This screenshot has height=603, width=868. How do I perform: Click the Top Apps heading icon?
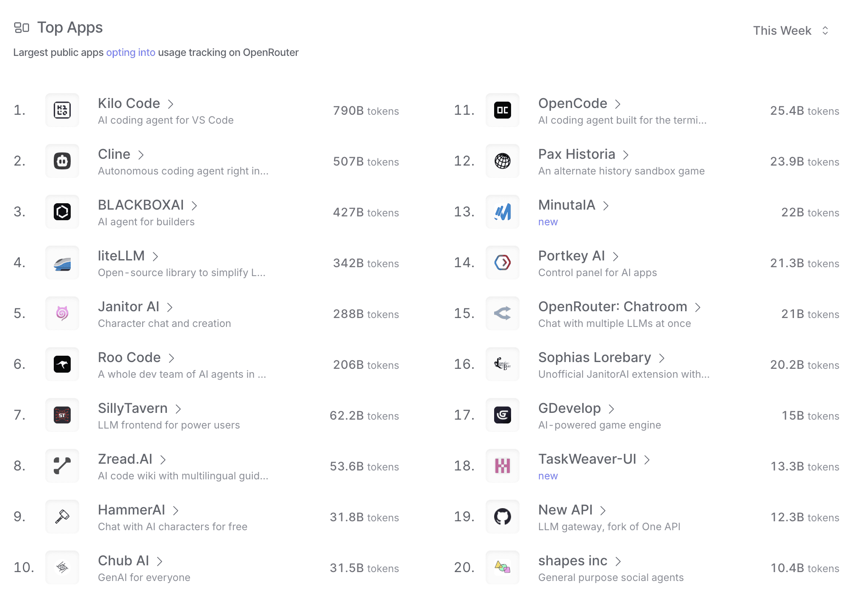coord(22,27)
